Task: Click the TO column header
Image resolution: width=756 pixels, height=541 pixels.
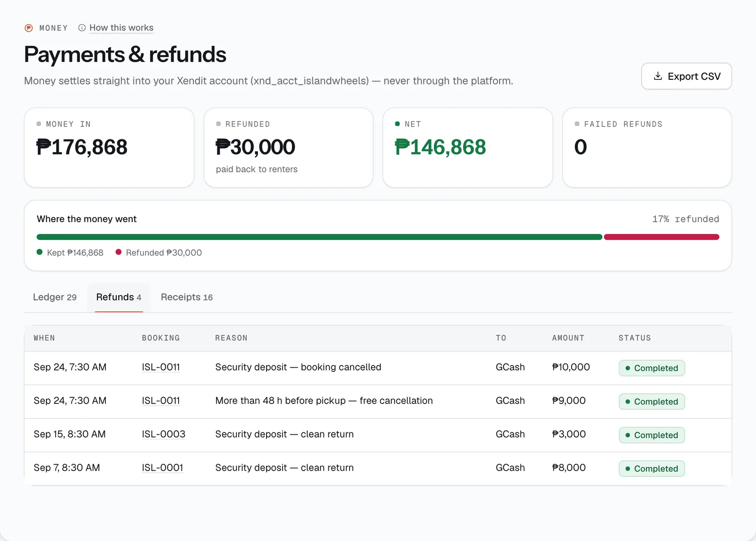Action: coord(501,338)
